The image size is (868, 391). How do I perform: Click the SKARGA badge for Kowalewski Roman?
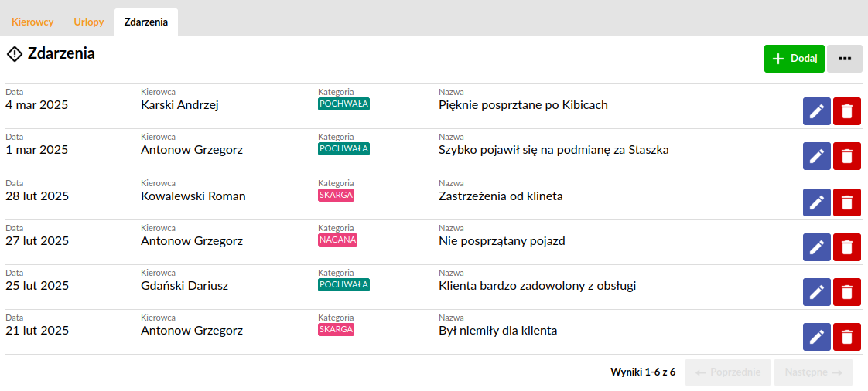pos(336,195)
